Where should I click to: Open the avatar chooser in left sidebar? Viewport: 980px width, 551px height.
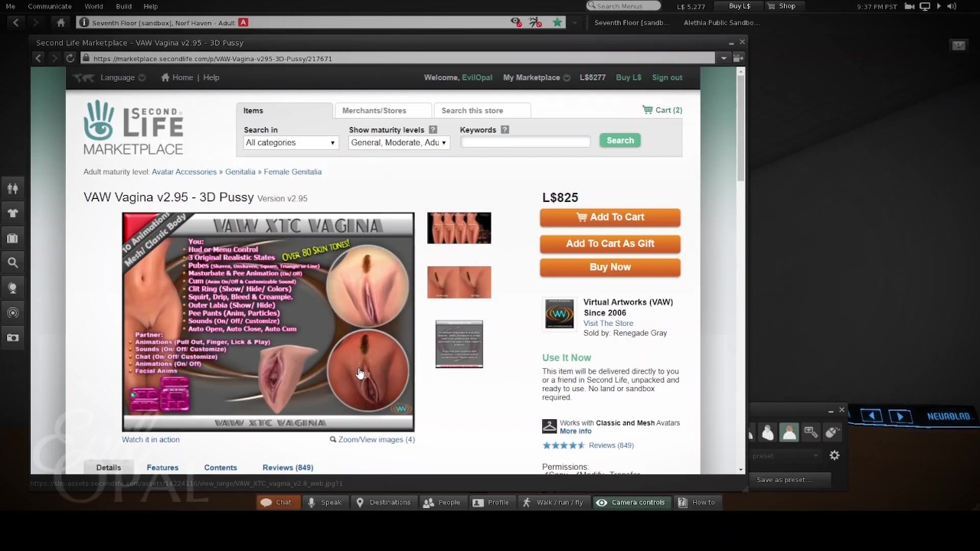12,187
